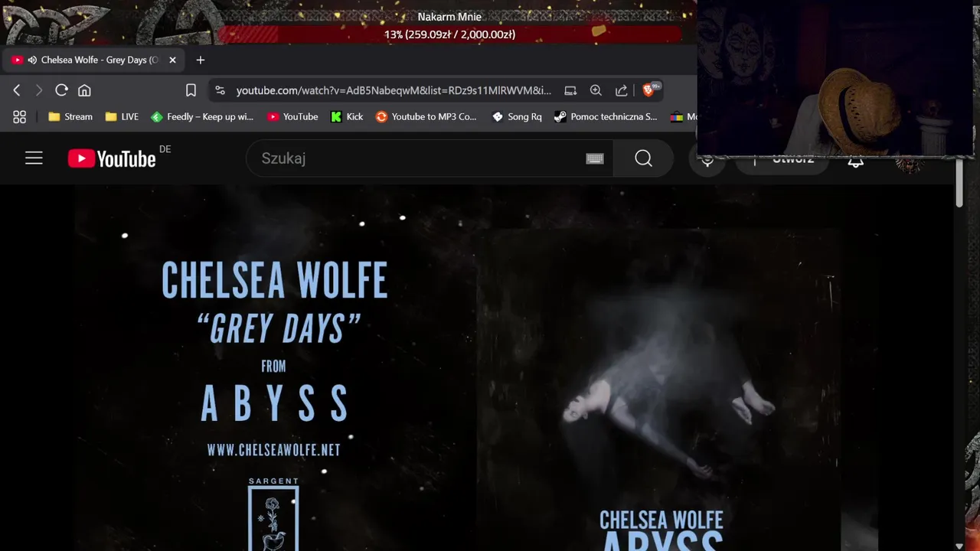Open the Feedly bookmark
The image size is (980, 551).
click(202, 116)
